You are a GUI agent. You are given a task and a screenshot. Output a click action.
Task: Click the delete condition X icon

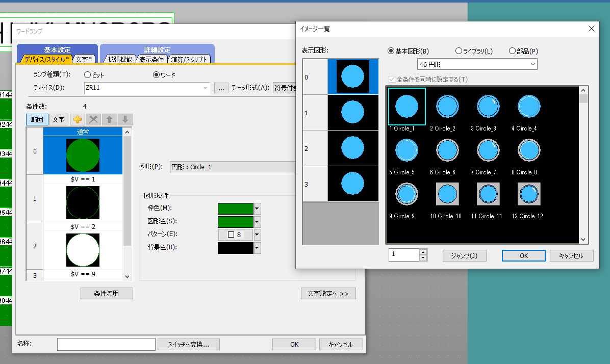(93, 119)
